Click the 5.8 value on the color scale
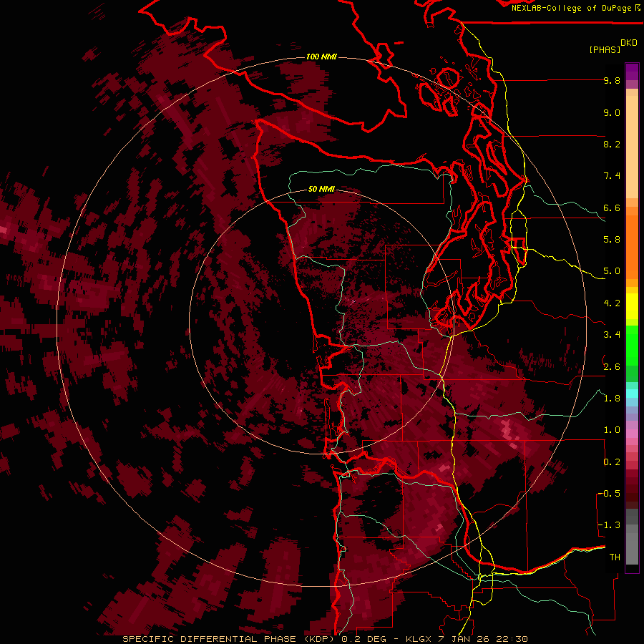The height and width of the screenshot is (644, 644). [x=612, y=240]
